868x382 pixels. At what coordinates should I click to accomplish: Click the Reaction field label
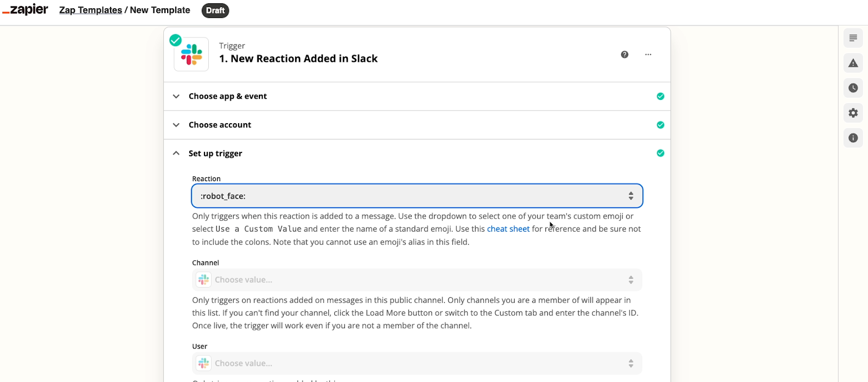[x=206, y=179]
